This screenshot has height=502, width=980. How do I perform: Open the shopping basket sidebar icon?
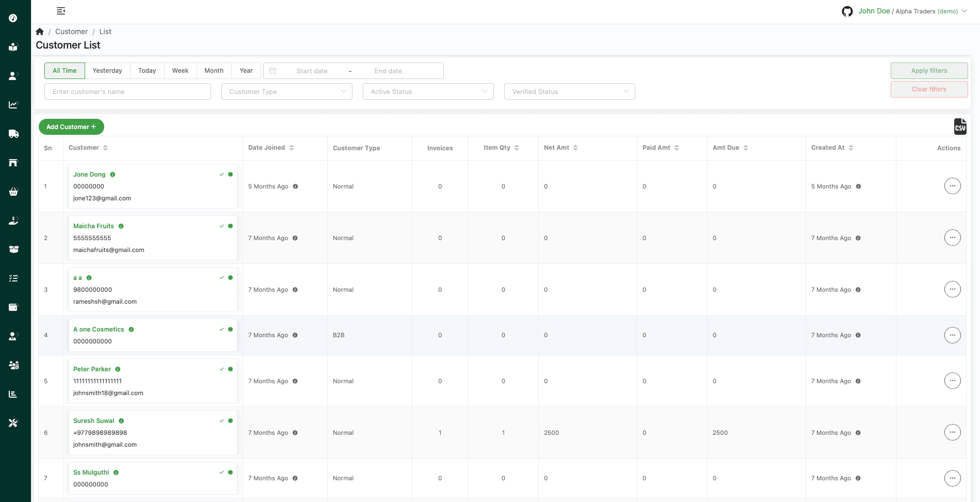coord(13,192)
